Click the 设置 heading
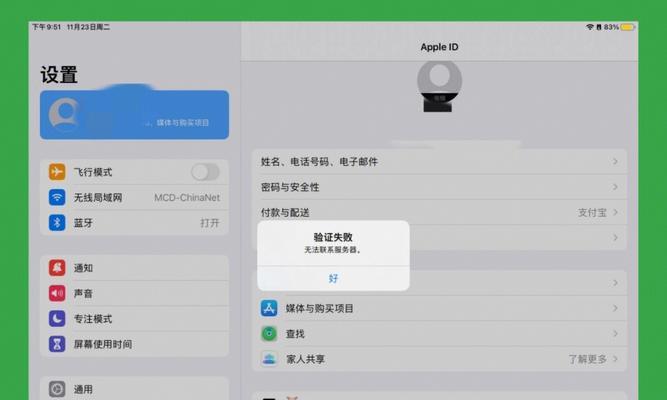This screenshot has height=400, width=667. tap(59, 75)
